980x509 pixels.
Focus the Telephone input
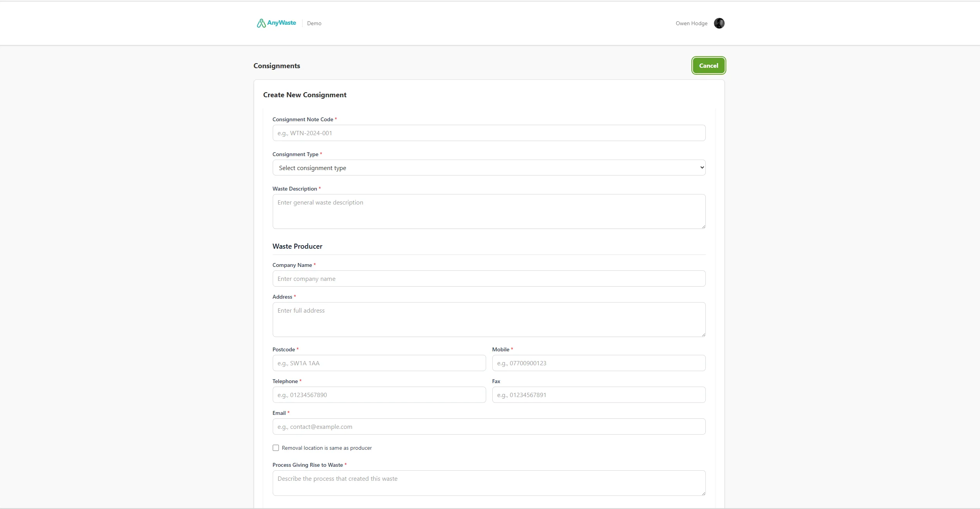tap(379, 395)
